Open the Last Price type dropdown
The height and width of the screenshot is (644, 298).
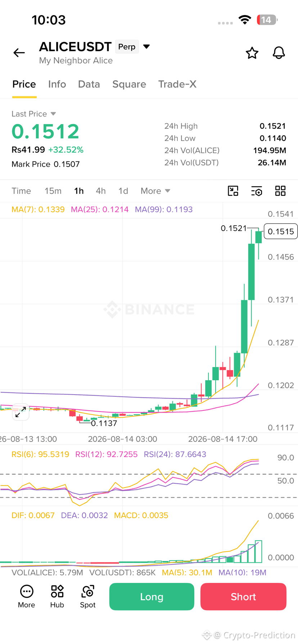coord(33,114)
